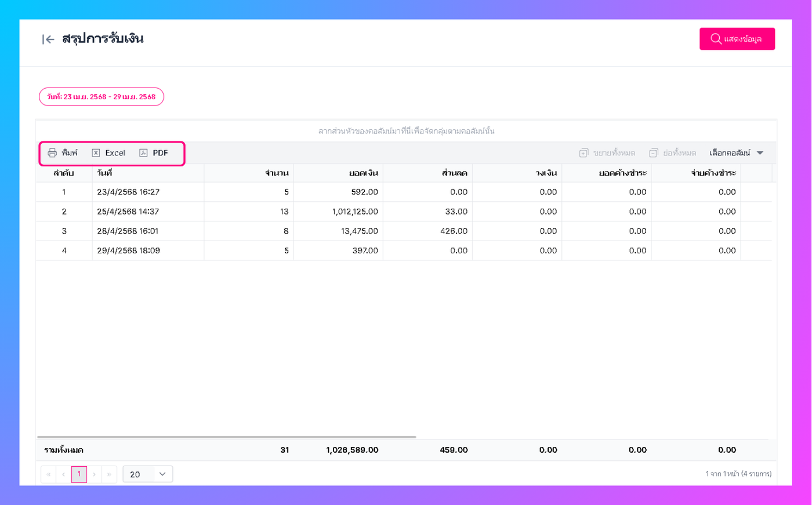This screenshot has width=812, height=505.
Task: Select page 1 in the pagination
Action: click(79, 474)
